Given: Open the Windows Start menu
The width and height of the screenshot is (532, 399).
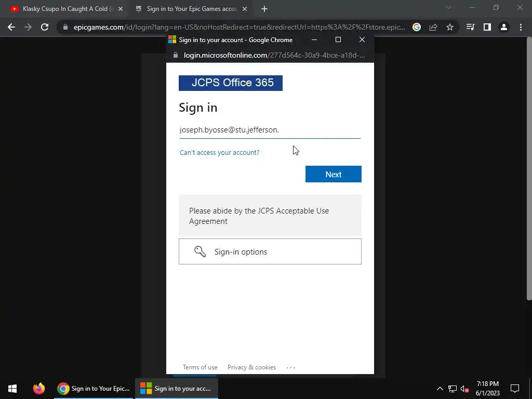Looking at the screenshot, I should point(12,389).
